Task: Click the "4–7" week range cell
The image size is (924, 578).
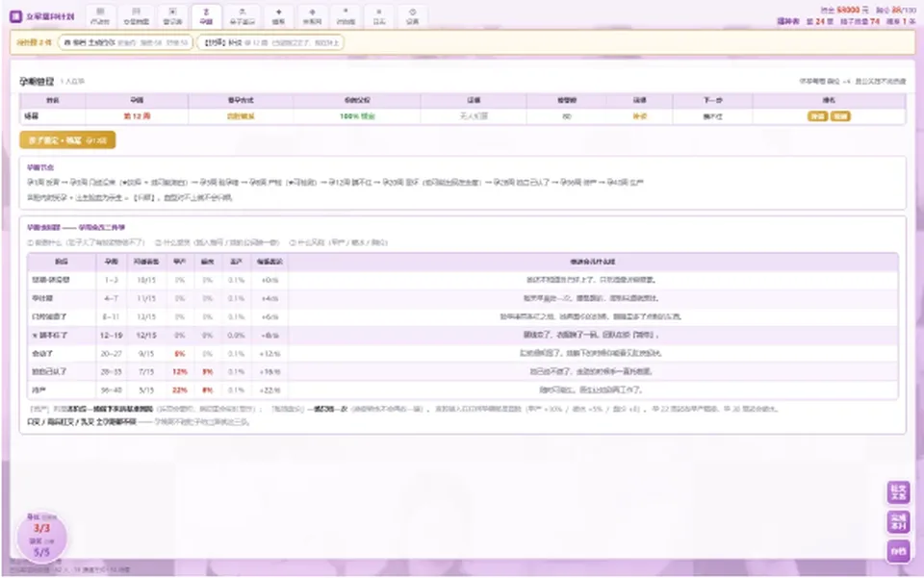Action: [112, 298]
